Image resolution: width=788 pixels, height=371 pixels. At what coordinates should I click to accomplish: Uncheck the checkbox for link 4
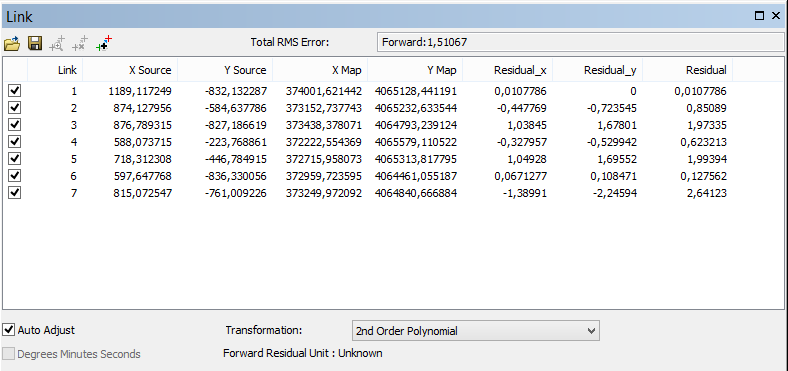pos(15,142)
